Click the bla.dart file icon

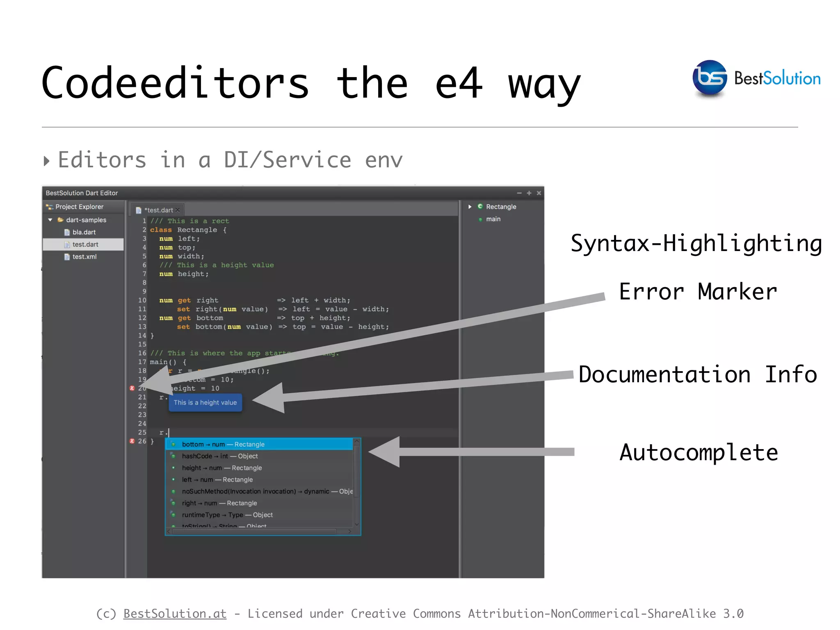(x=67, y=232)
